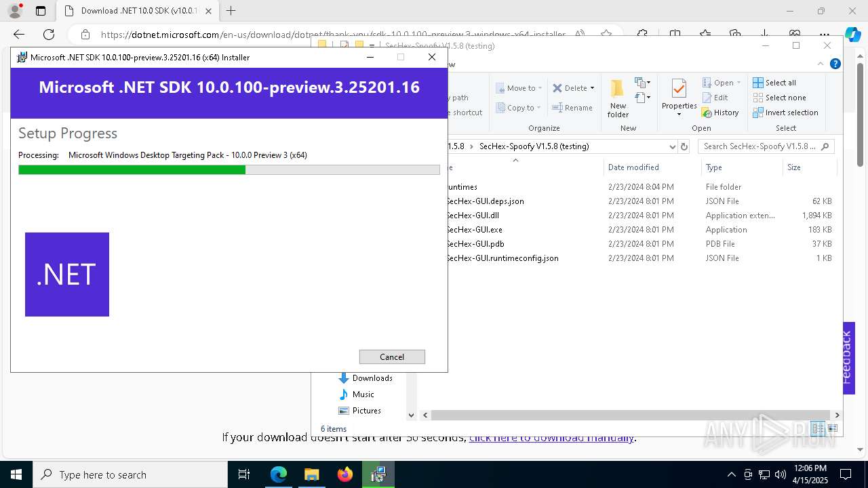The width and height of the screenshot is (868, 488).
Task: Click Select all in Explorer
Action: [x=774, y=83]
